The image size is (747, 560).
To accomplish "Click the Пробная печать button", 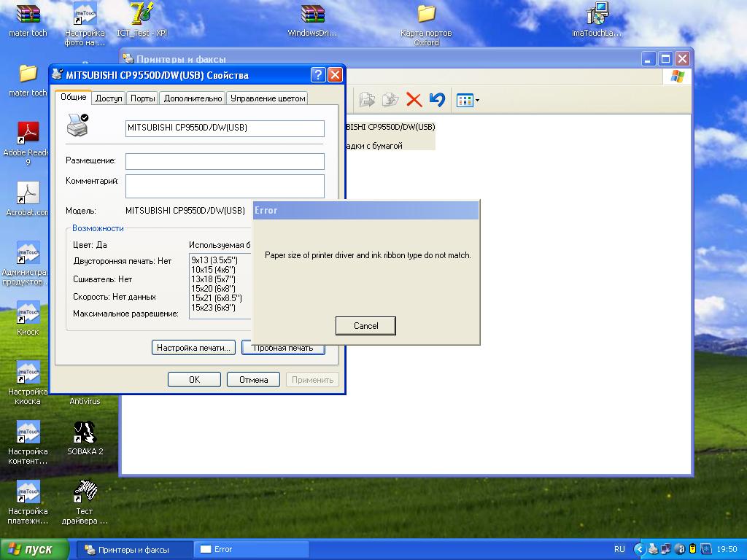I will tap(283, 348).
